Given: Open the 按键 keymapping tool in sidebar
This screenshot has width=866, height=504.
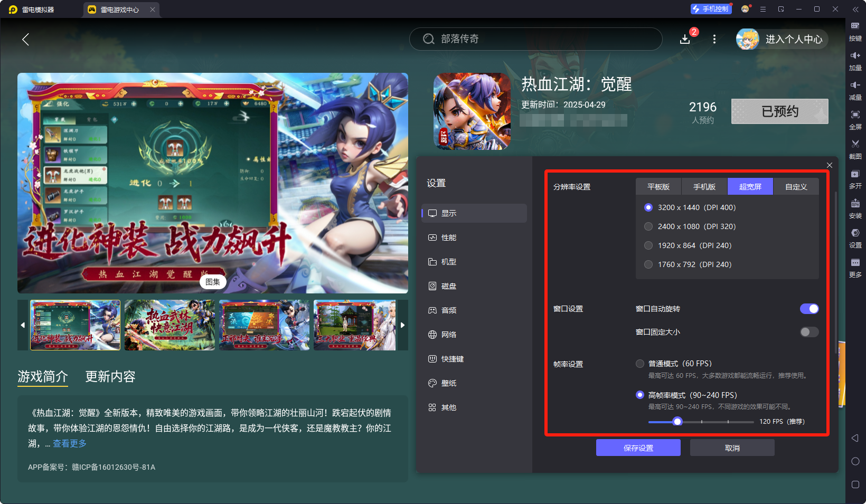Looking at the screenshot, I should coord(855,31).
